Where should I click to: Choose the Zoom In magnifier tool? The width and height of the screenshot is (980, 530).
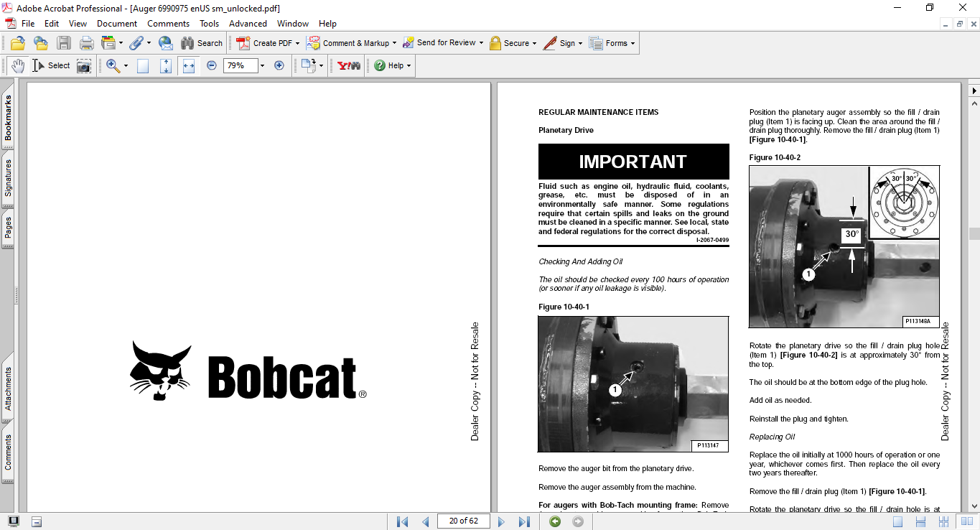(x=113, y=65)
